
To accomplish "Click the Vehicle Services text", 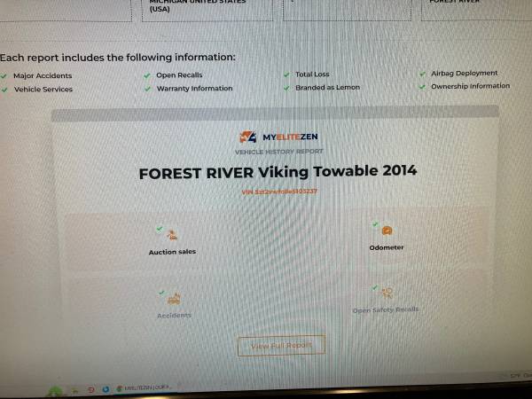I will [43, 90].
